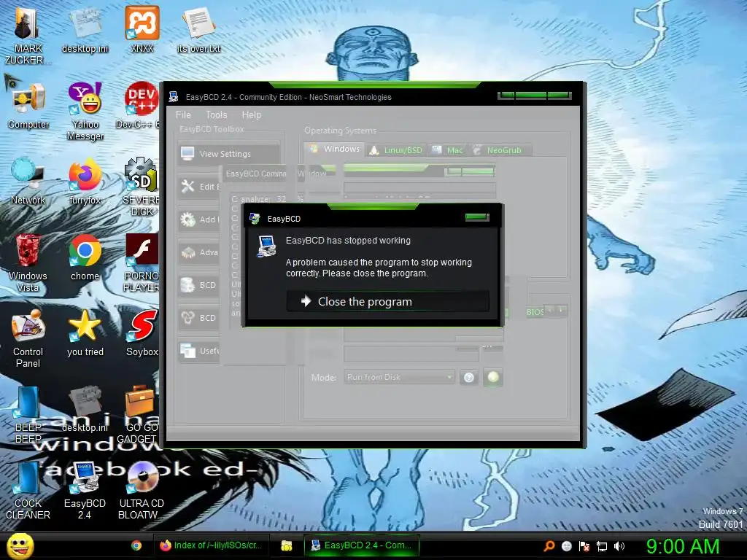747x560 pixels.
Task: Open the Yahoo Messenger desktop icon
Action: (85, 112)
